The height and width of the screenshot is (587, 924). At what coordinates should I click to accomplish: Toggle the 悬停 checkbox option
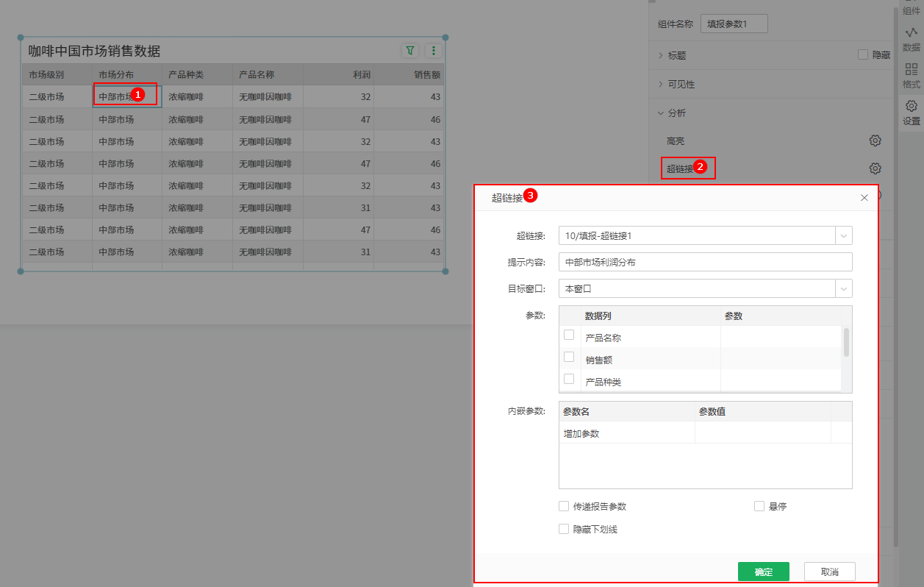(x=758, y=505)
